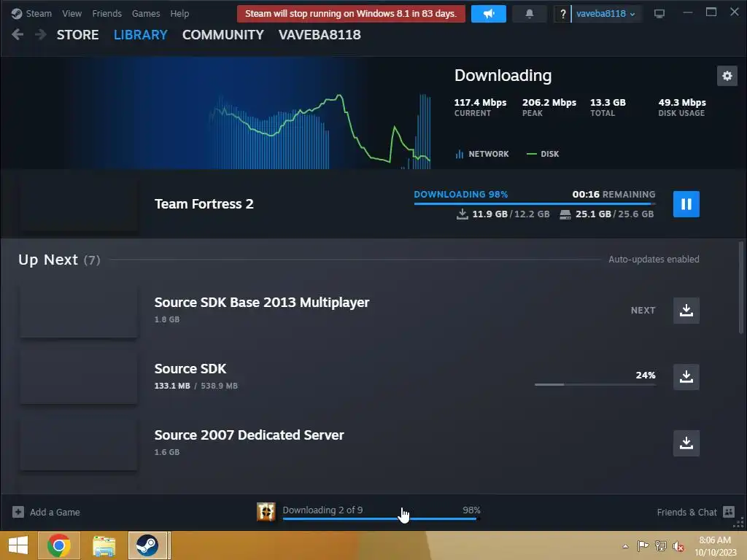
Task: Pause the Team Fortress 2 download
Action: coord(686,204)
